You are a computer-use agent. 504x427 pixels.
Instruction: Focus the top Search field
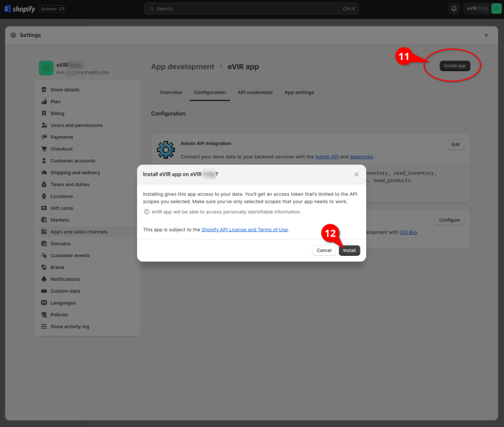(251, 8)
